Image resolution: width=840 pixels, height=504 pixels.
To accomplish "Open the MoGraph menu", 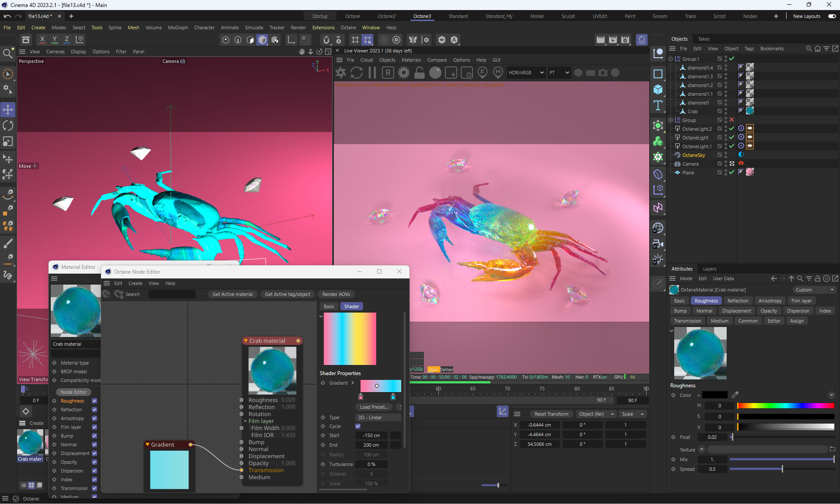I will [178, 28].
